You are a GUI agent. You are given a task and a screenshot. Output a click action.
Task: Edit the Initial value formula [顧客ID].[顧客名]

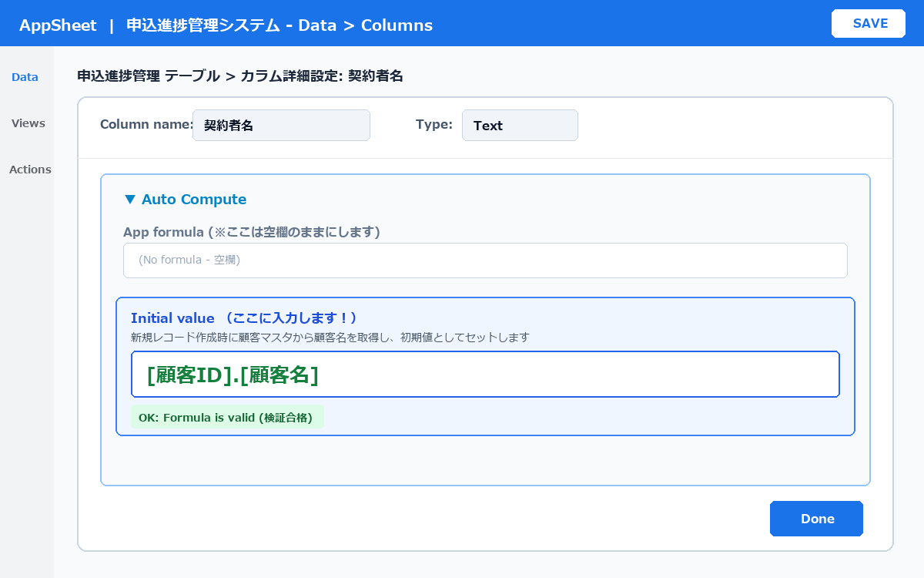point(485,375)
